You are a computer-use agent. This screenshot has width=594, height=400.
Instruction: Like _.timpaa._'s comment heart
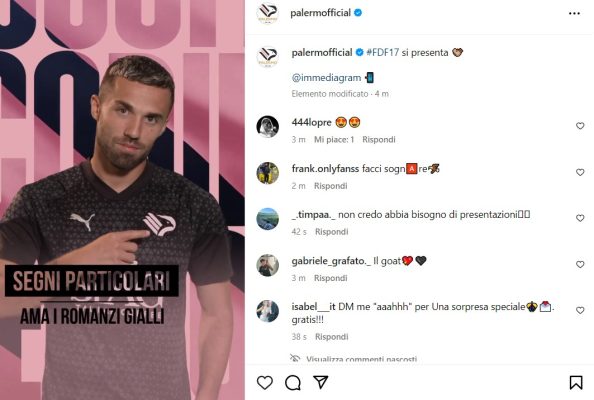coord(580,218)
